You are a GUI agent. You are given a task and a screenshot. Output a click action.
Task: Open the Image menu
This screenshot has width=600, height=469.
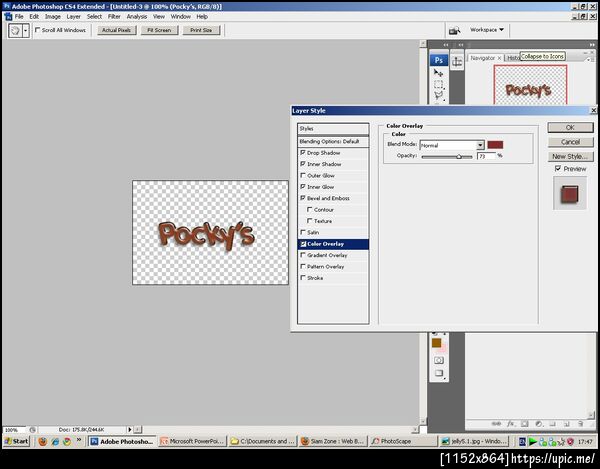pyautogui.click(x=53, y=16)
